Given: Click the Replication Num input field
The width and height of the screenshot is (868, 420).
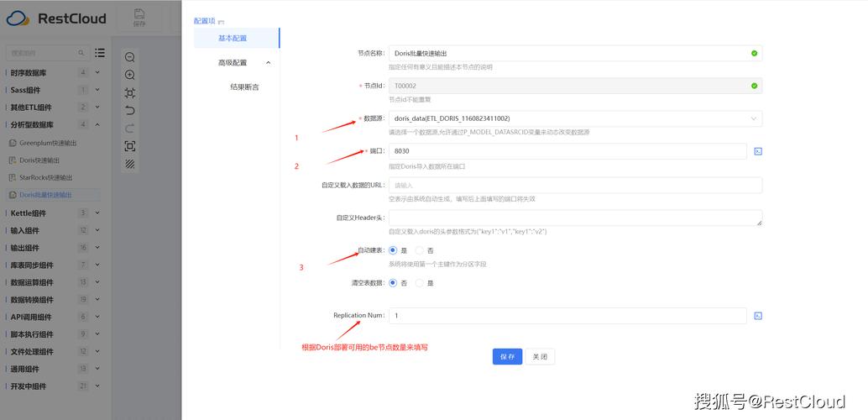Looking at the screenshot, I should [x=567, y=316].
